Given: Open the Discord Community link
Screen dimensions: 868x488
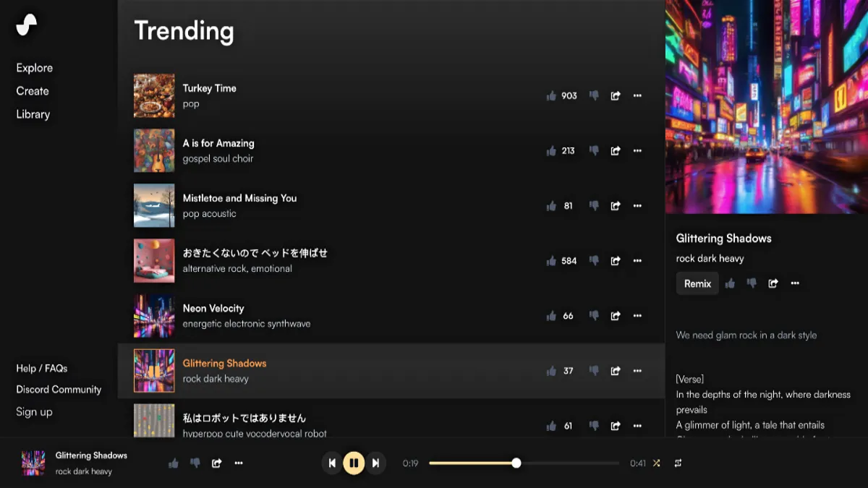Looking at the screenshot, I should (59, 389).
